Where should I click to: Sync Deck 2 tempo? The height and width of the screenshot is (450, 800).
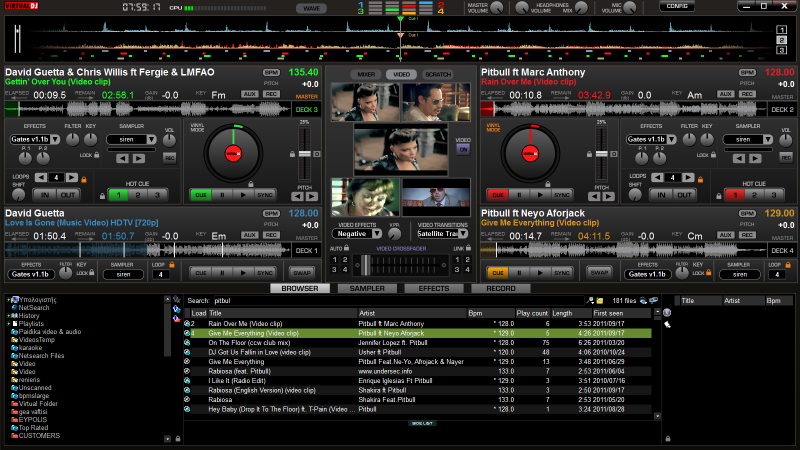click(x=562, y=195)
